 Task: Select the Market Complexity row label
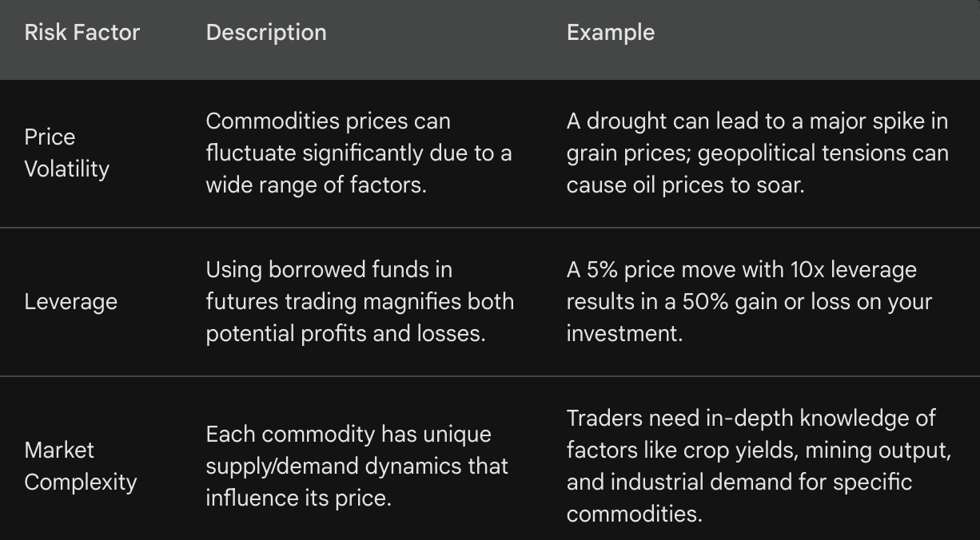[x=80, y=466]
